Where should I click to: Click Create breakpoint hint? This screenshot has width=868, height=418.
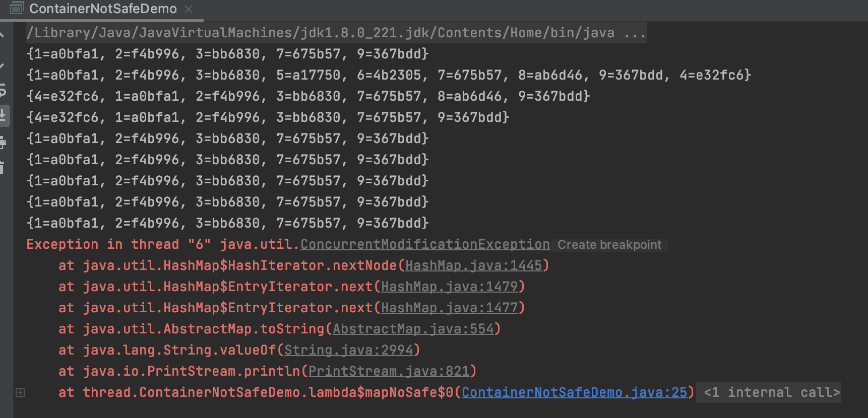pyautogui.click(x=609, y=245)
